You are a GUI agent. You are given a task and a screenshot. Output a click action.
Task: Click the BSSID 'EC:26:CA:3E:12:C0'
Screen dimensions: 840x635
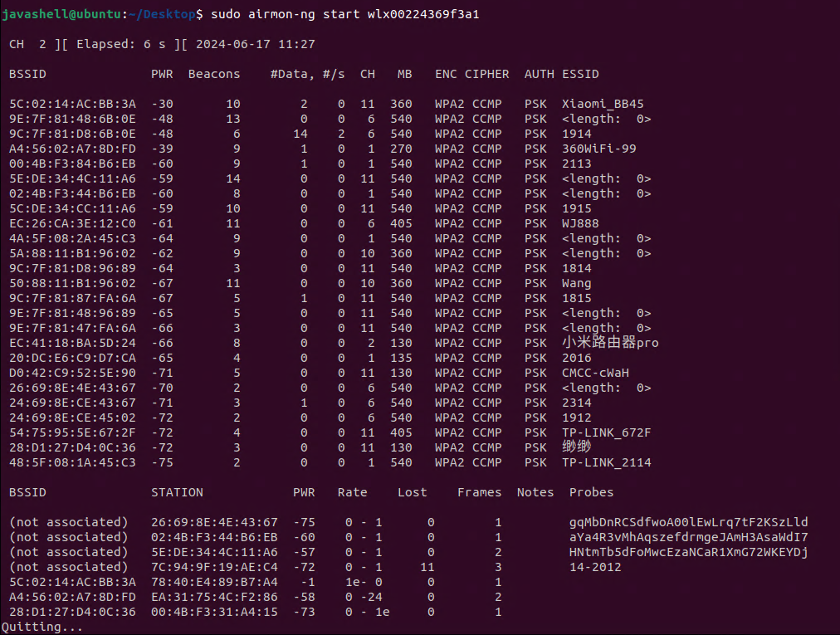coord(72,223)
